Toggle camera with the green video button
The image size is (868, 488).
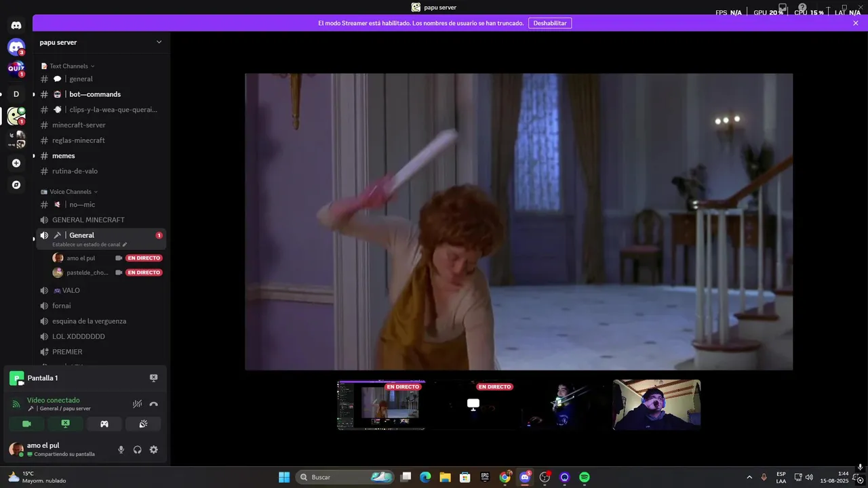[26, 424]
